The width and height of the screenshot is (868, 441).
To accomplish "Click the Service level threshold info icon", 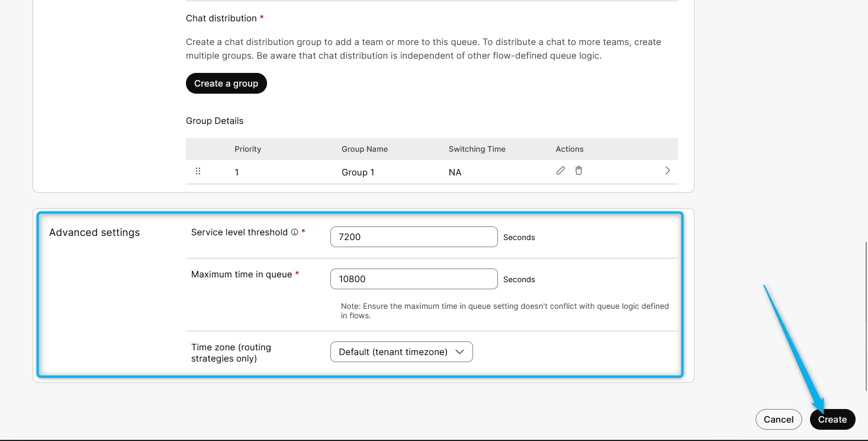I will click(x=294, y=232).
